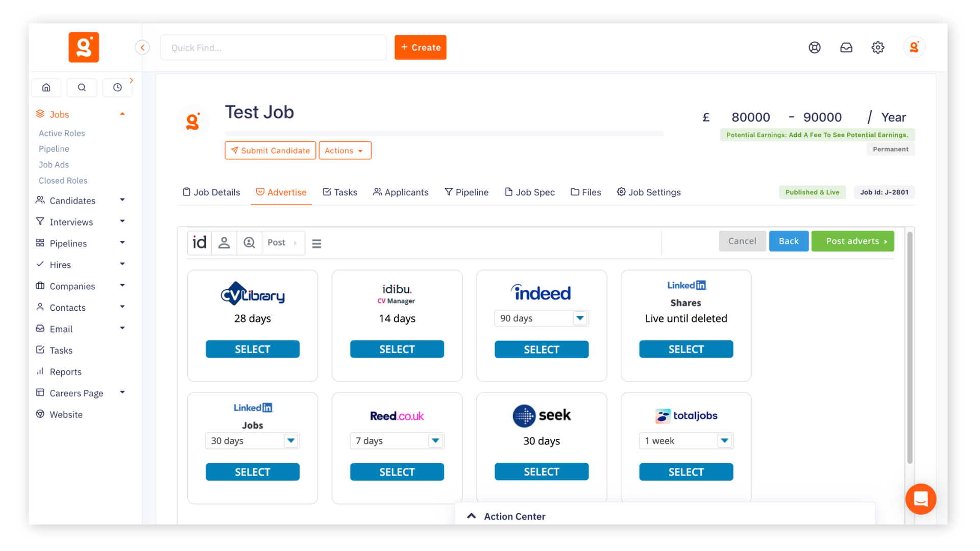This screenshot has height=551, width=980.
Task: Click the Reed.co.uk logo
Action: coord(397,416)
